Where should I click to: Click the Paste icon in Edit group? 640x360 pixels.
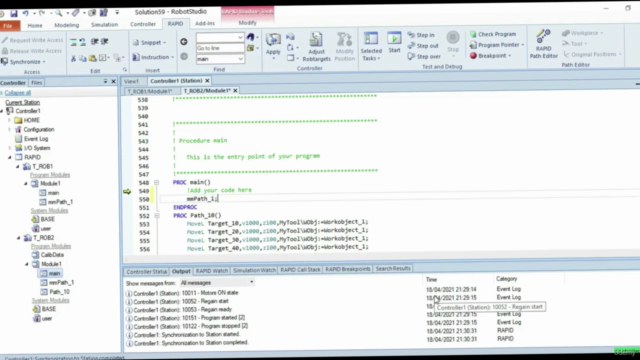coord(93,58)
